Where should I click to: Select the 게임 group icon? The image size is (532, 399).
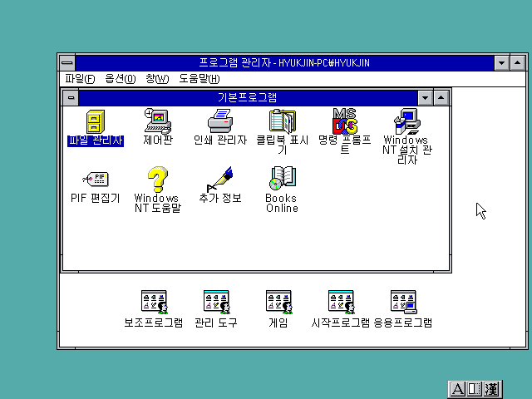point(279,302)
